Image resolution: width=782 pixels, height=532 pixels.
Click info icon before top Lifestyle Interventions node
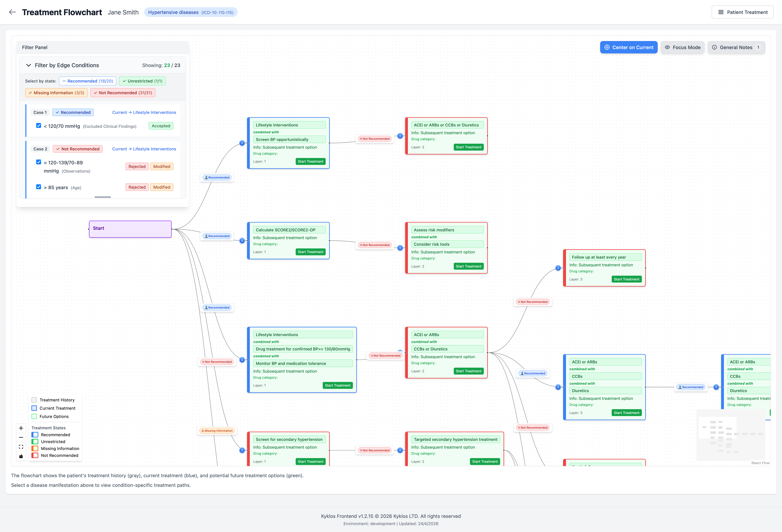242,143
